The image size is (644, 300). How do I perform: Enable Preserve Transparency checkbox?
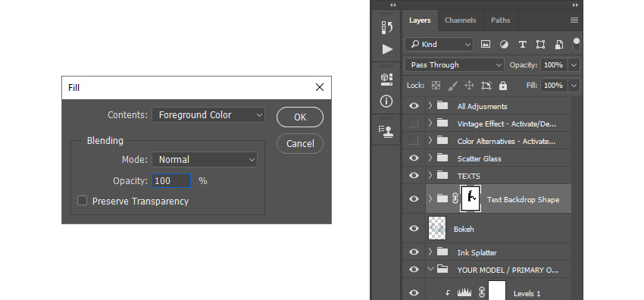coord(82,201)
